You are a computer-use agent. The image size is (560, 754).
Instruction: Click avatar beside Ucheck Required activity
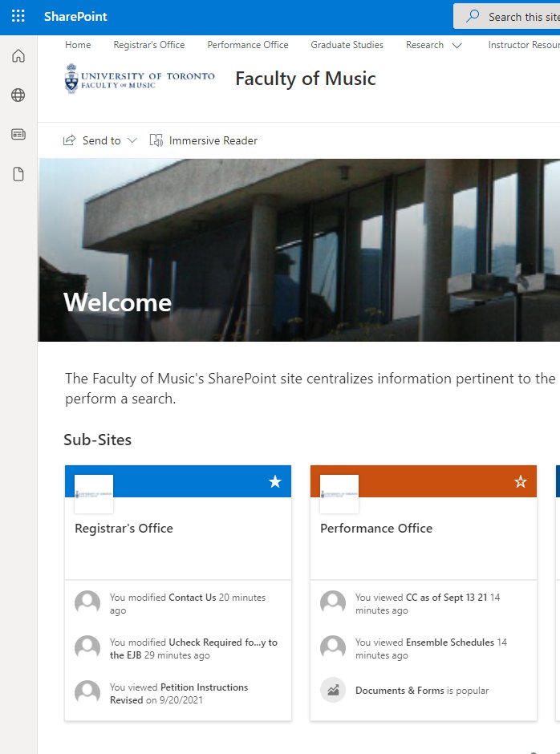[87, 648]
